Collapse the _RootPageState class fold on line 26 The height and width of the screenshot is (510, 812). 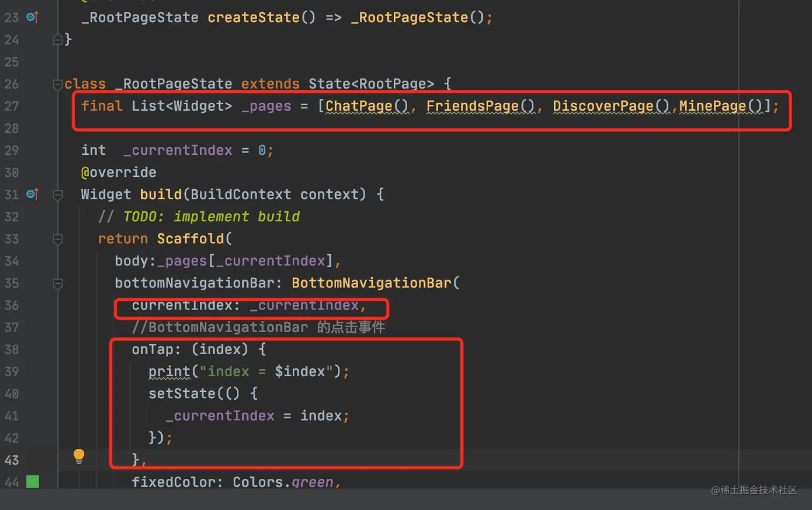pos(57,84)
